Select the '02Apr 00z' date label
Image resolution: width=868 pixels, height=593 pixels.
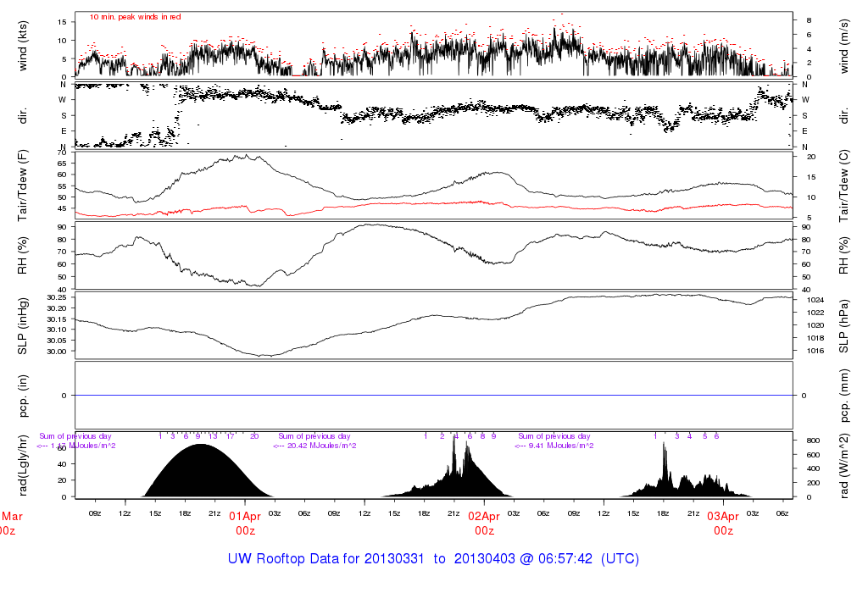click(x=484, y=524)
